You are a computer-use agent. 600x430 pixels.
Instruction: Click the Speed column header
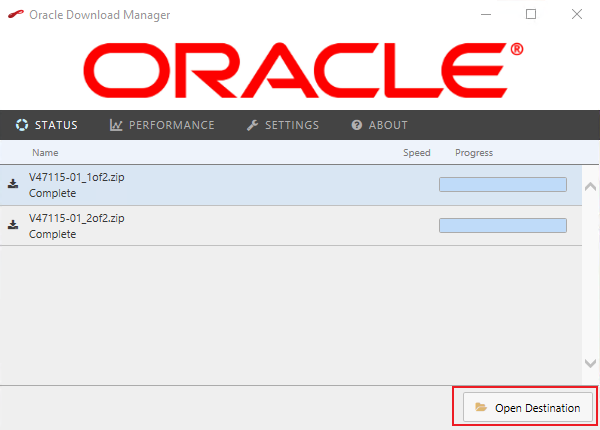417,153
